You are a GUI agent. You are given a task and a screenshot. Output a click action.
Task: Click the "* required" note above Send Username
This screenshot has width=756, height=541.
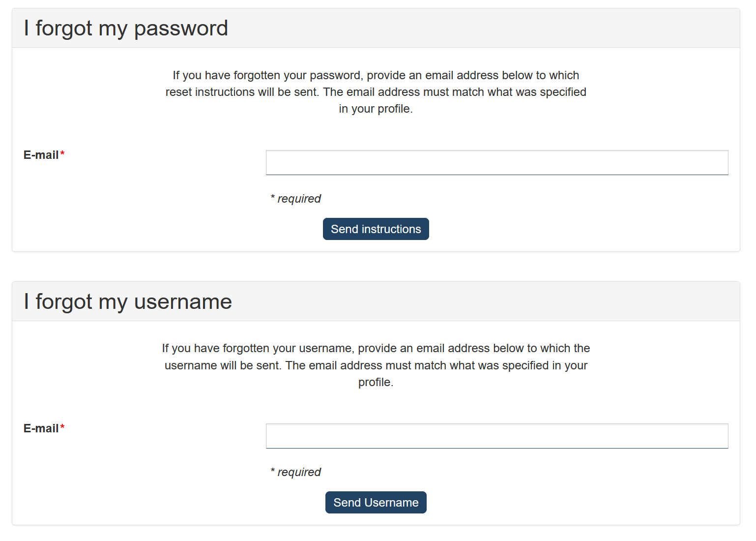click(x=296, y=472)
